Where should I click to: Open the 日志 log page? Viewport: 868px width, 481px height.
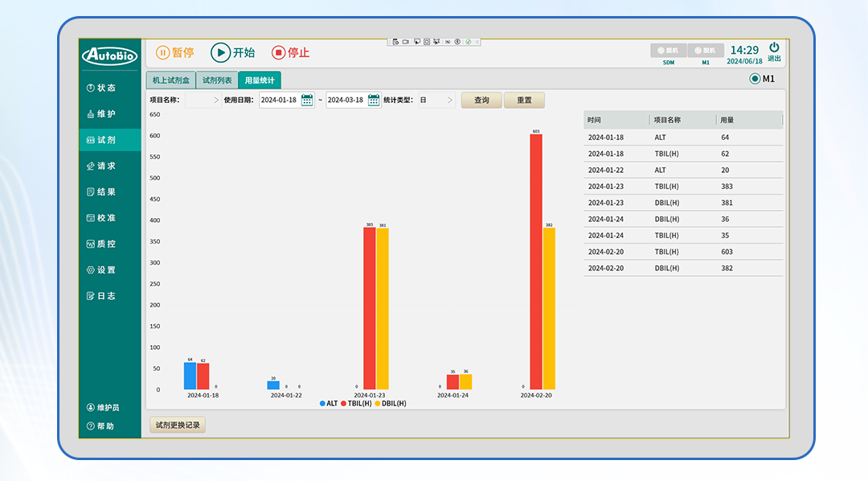point(110,296)
